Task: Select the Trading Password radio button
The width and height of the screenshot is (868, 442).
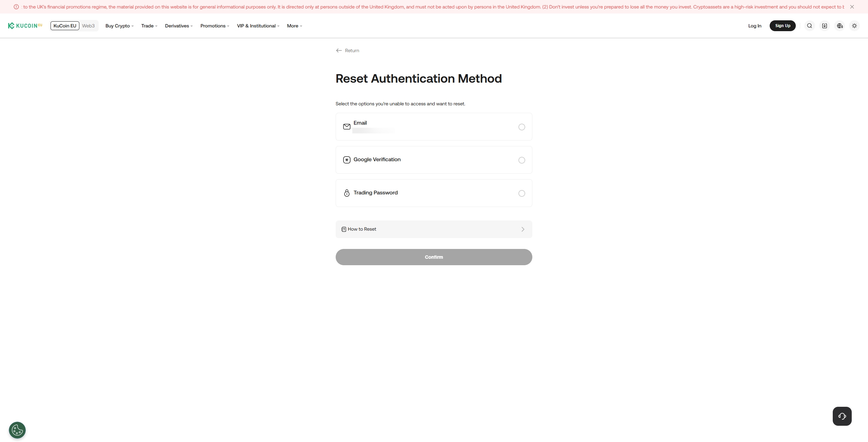Action: pos(521,193)
